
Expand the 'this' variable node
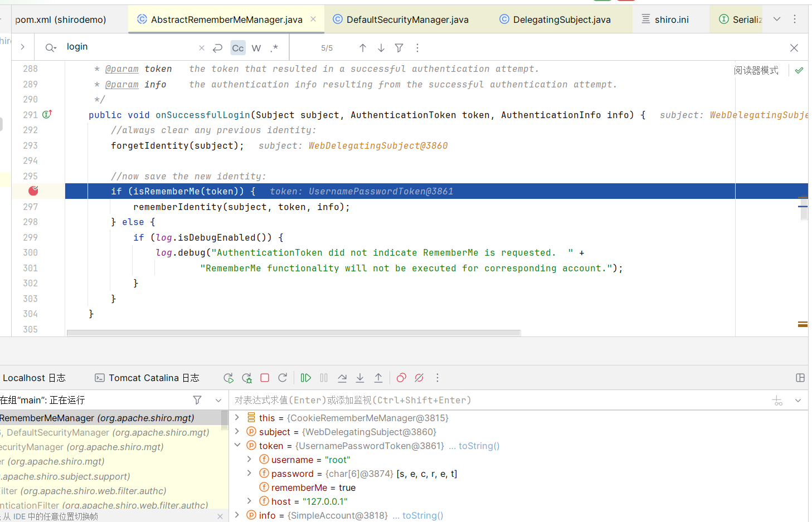click(x=237, y=417)
